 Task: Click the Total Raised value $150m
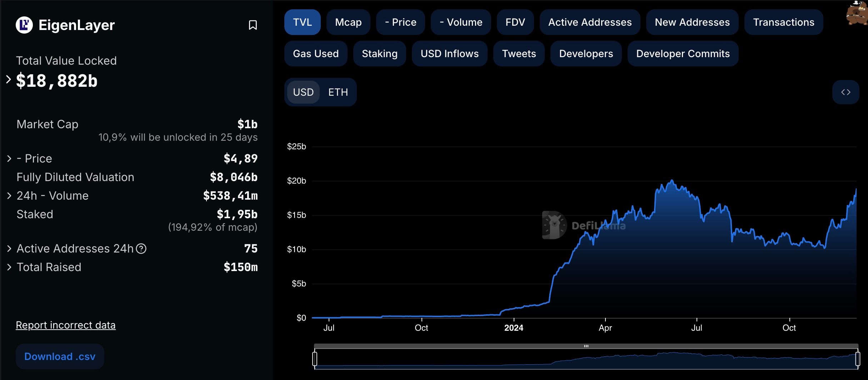[241, 267]
